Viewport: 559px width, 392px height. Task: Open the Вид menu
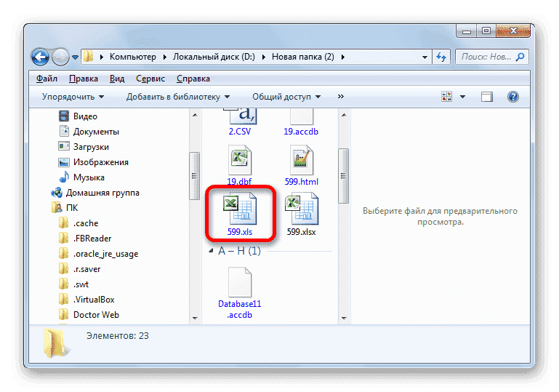(117, 79)
